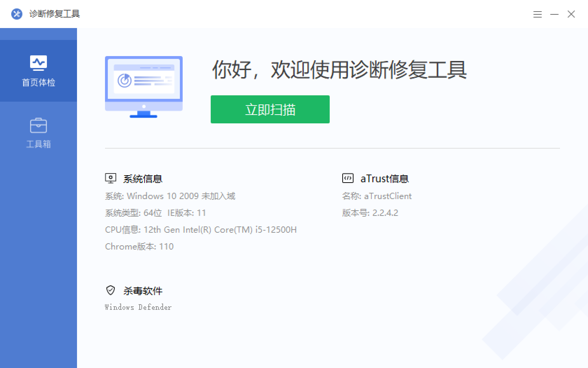Click the 系统信息 monitor icon
Image resolution: width=588 pixels, height=368 pixels.
coord(111,178)
